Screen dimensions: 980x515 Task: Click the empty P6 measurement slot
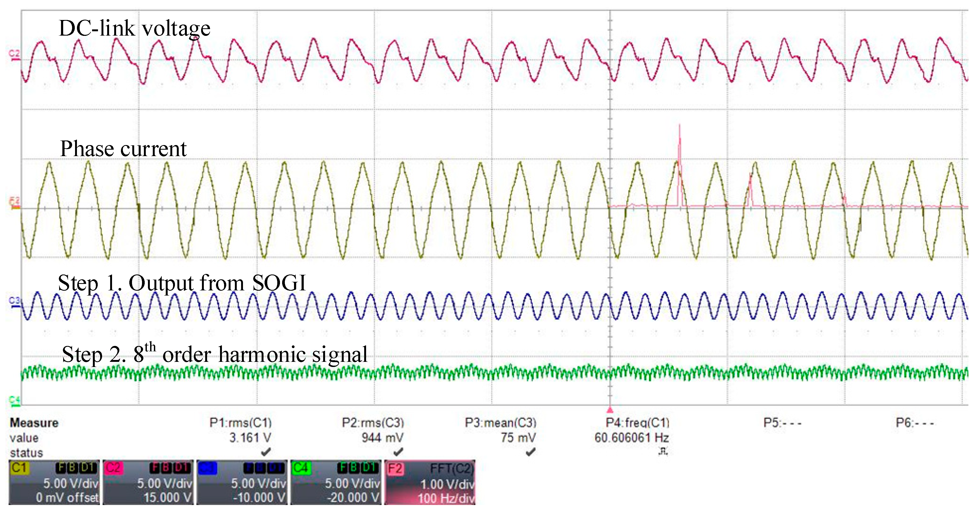point(915,423)
